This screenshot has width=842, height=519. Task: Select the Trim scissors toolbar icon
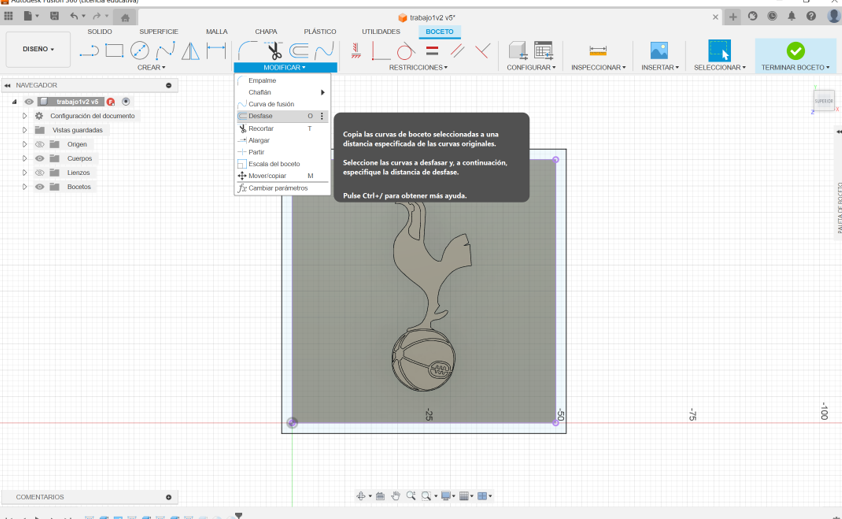274,51
